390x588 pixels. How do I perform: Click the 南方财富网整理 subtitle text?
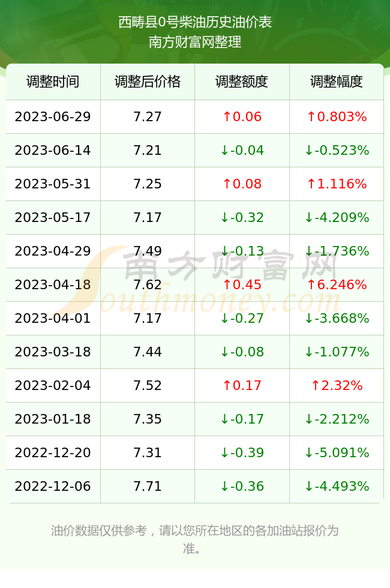[195, 41]
